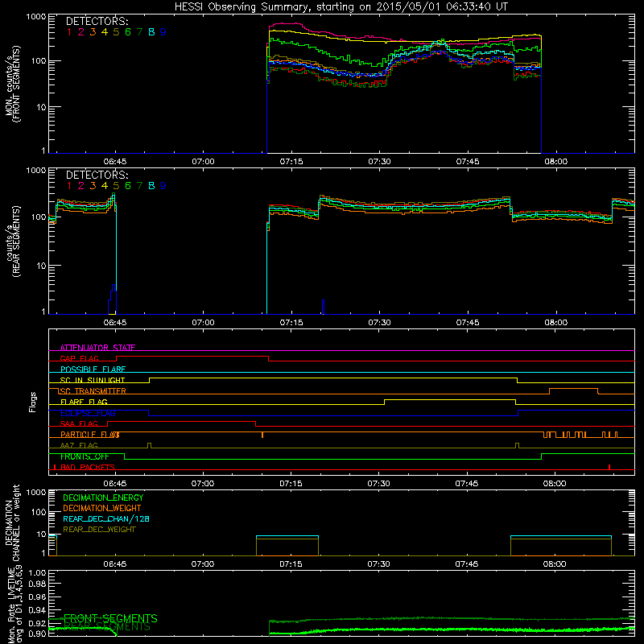This screenshot has height=644, width=644.
Task: Click orange detector 3 in the rear segments legend
Action: tap(93, 186)
